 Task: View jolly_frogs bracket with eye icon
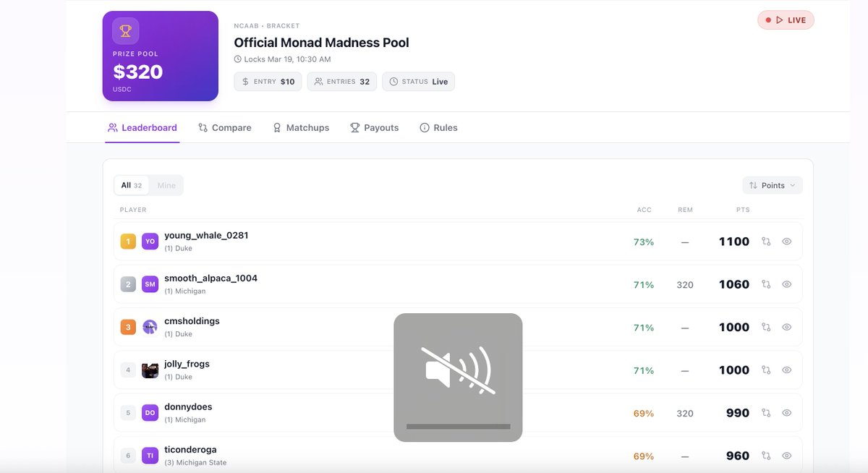point(787,370)
